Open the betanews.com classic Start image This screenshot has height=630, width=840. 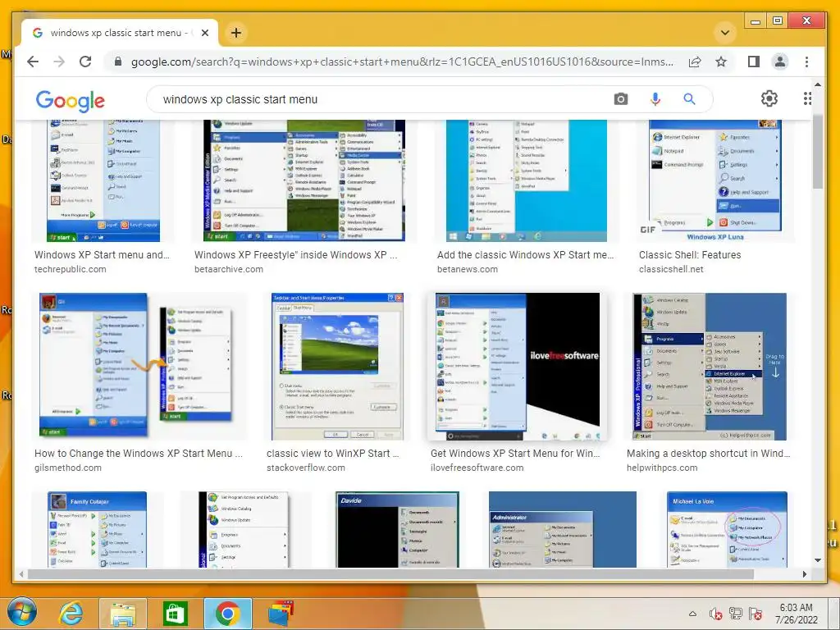point(527,180)
